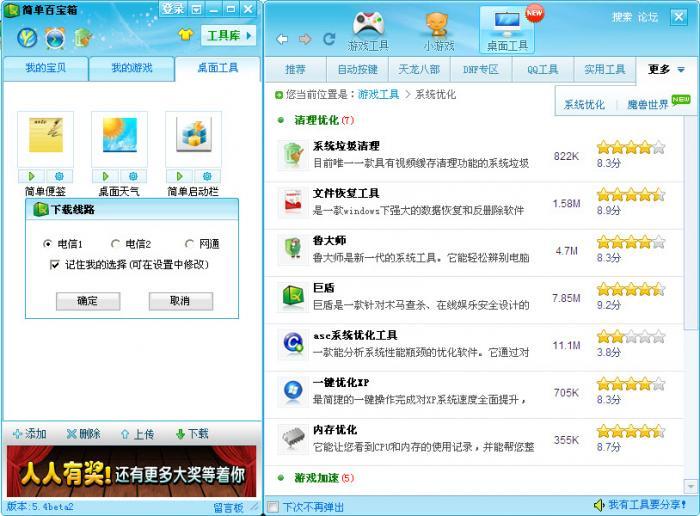
Task: Refresh the tool library page
Action: coord(329,39)
